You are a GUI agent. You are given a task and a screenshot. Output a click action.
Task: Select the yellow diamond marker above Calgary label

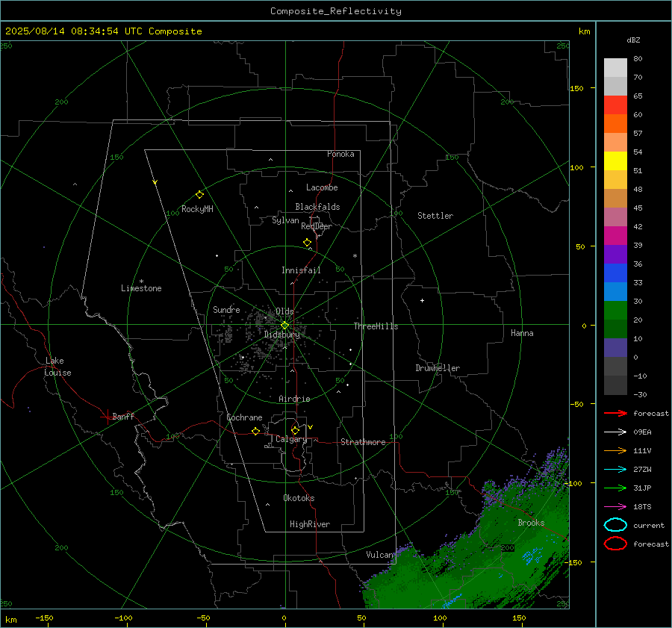(x=295, y=430)
